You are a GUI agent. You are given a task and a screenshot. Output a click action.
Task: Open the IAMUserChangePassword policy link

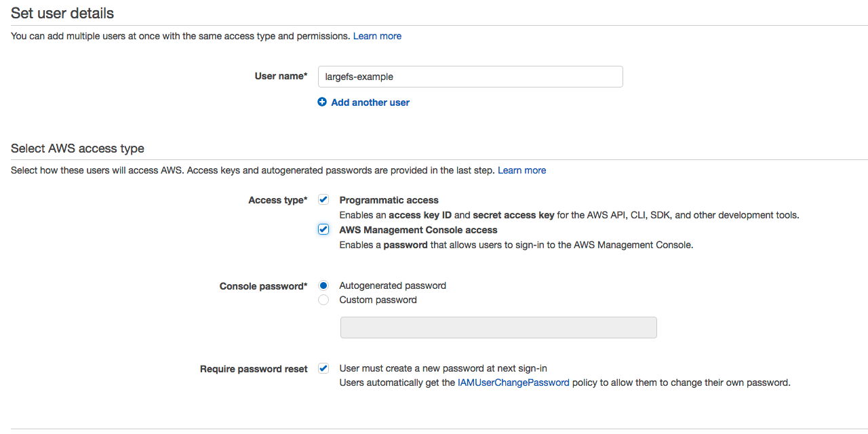tap(513, 382)
